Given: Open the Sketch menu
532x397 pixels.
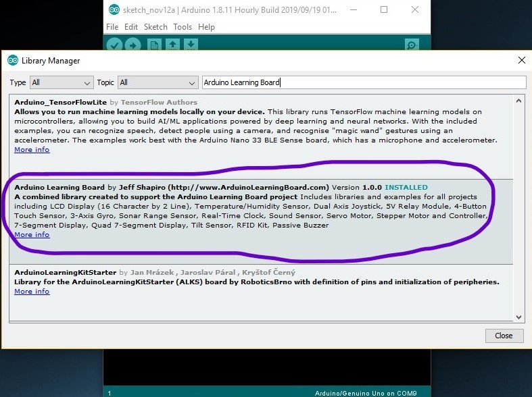Looking at the screenshot, I should [x=155, y=27].
